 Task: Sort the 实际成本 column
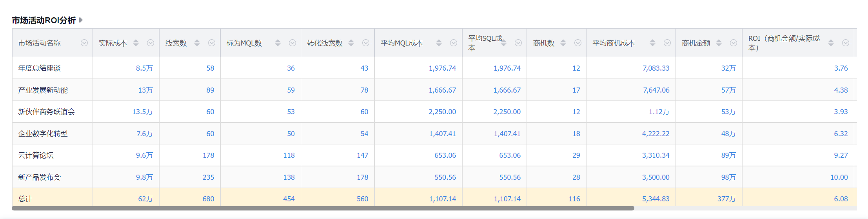(136, 43)
